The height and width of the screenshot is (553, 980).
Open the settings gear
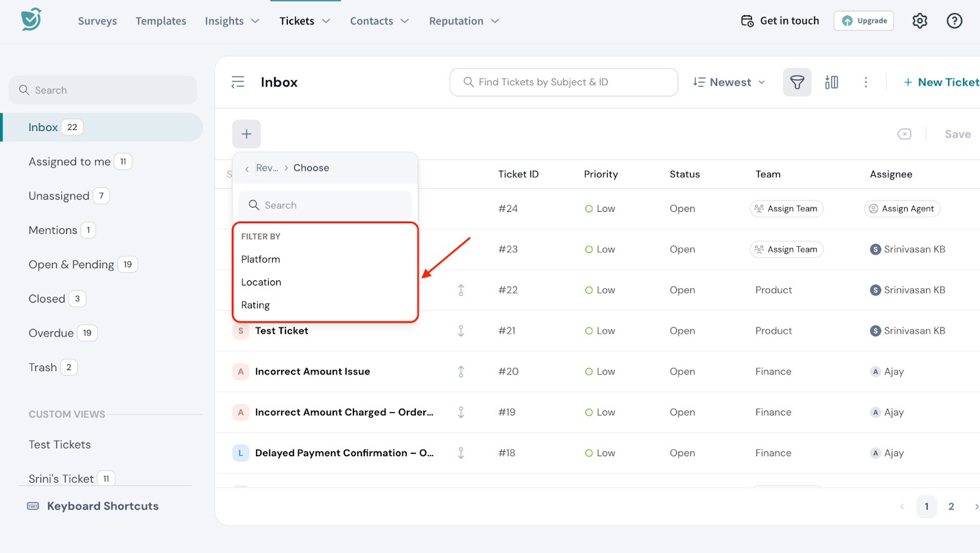pyautogui.click(x=919, y=21)
